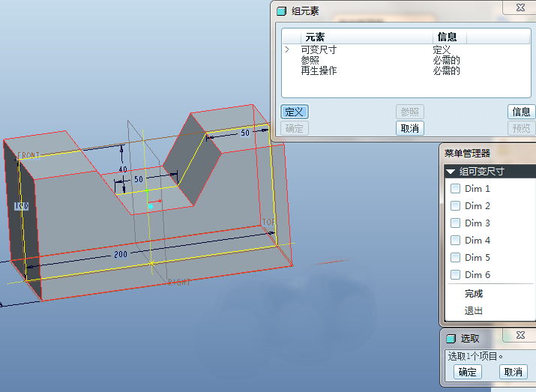
Task: Choose 完成 in the menu manager
Action: (x=474, y=294)
